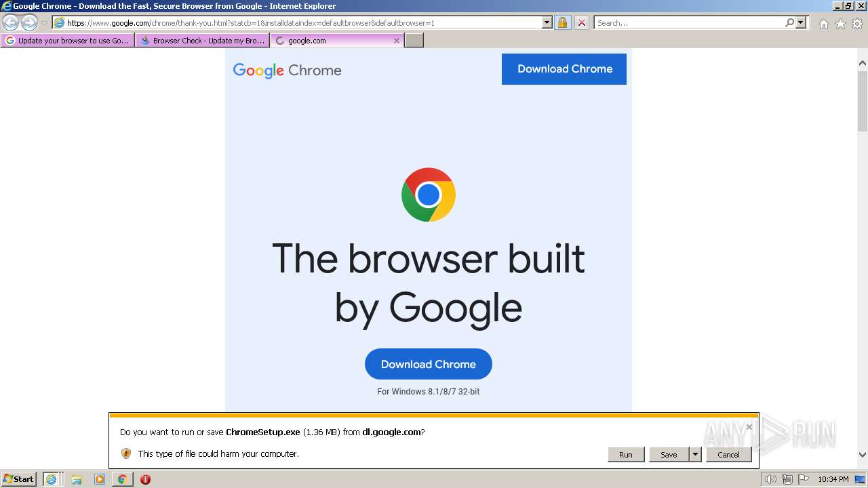Viewport: 868px width, 488px height.
Task: Expand the address bar autocomplete dropdown
Action: click(x=547, y=22)
